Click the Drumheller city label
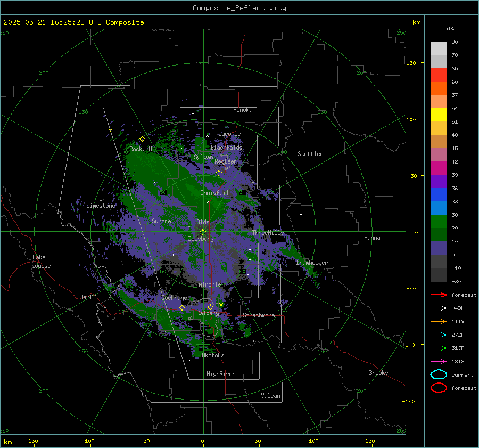The width and height of the screenshot is (479, 448). [312, 263]
